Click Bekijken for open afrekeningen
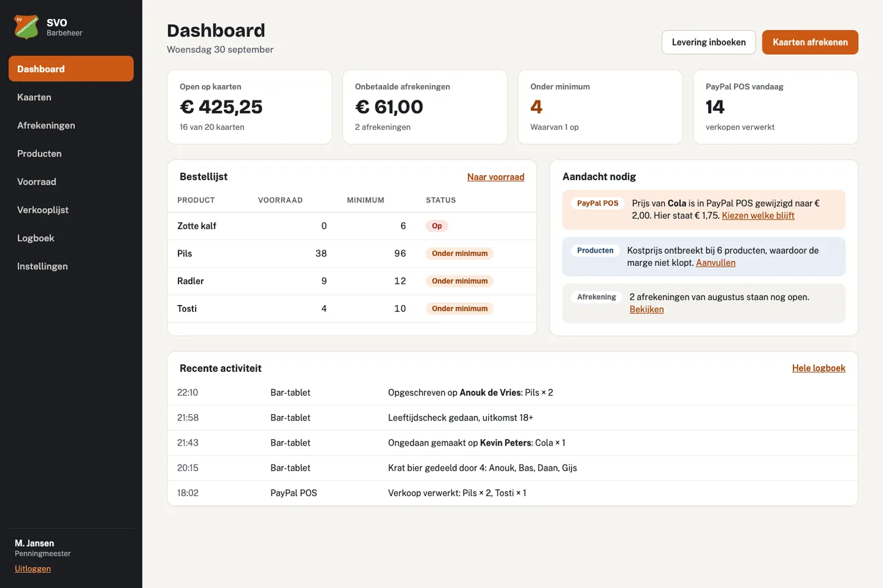The image size is (883, 588). pos(646,309)
